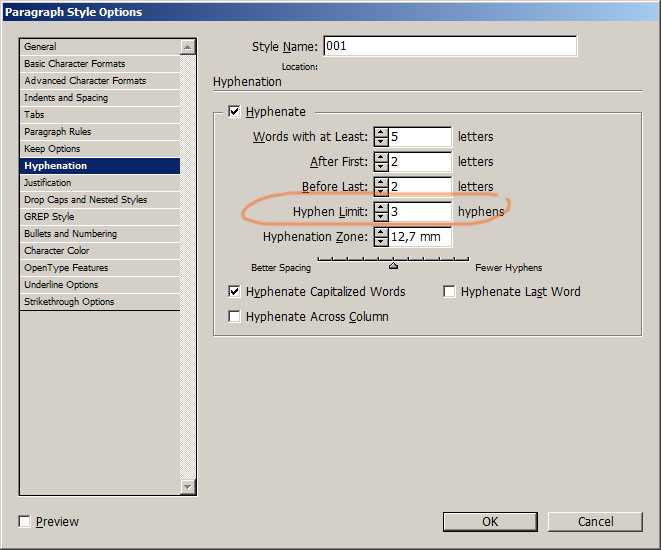Open Strikethrough Options

[x=100, y=302]
